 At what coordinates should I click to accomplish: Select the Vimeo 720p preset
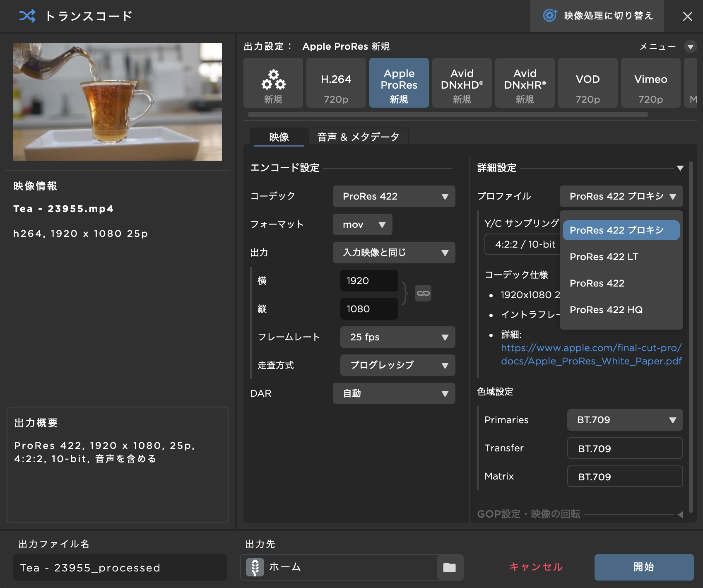[651, 83]
